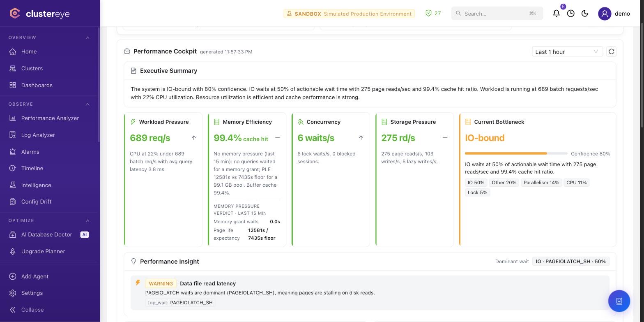644x322 pixels.
Task: Click the Current Bottleneck card icon
Action: [x=468, y=122]
